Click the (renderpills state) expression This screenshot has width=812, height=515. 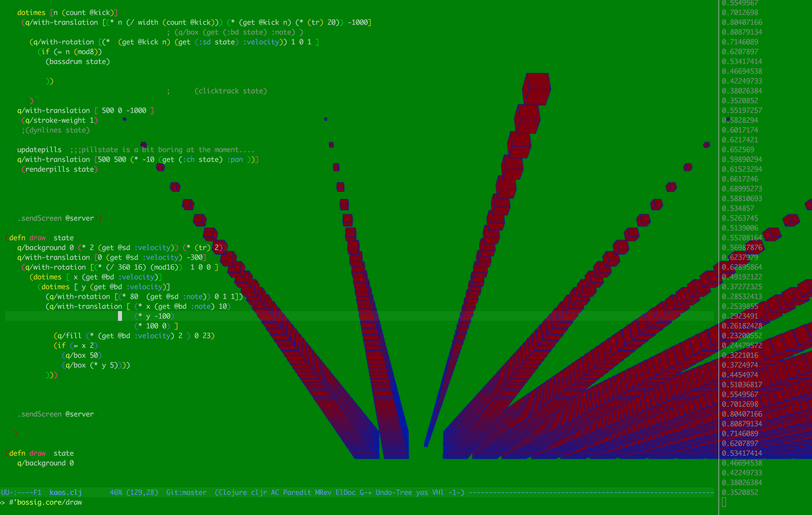[x=60, y=169]
